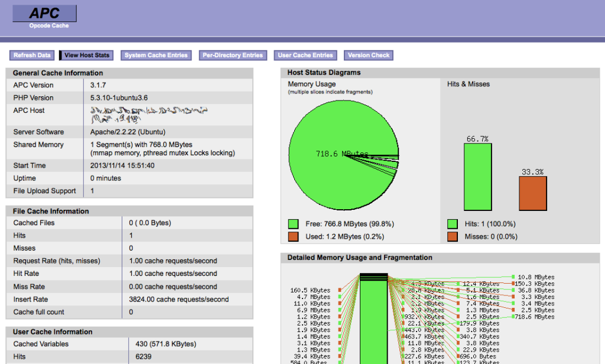
Task: Click the green Free memory legend swatch
Action: [x=293, y=224]
